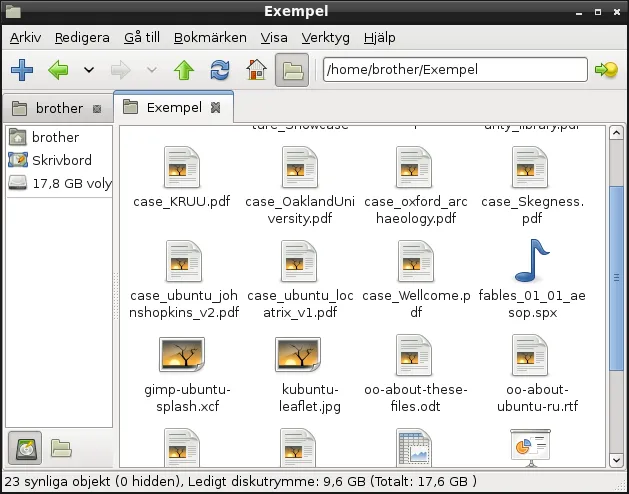Open a new tab with plus icon
The height and width of the screenshot is (494, 629).
pyautogui.click(x=22, y=70)
